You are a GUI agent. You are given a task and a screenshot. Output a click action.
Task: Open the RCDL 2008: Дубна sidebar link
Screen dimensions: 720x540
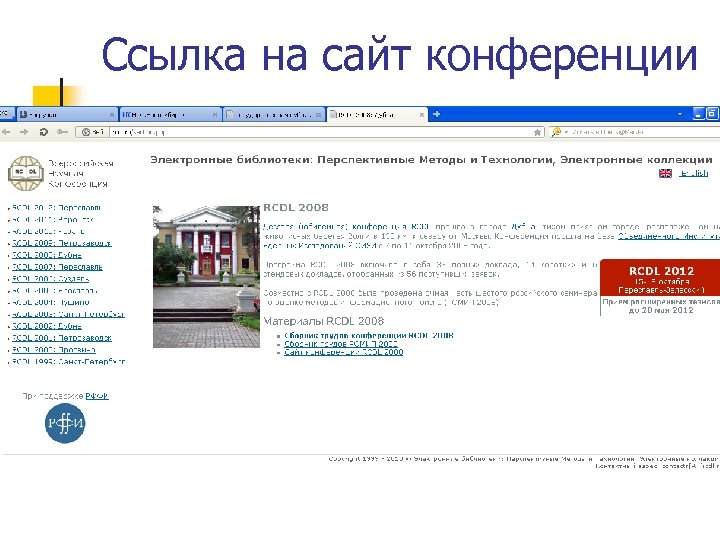tap(47, 255)
